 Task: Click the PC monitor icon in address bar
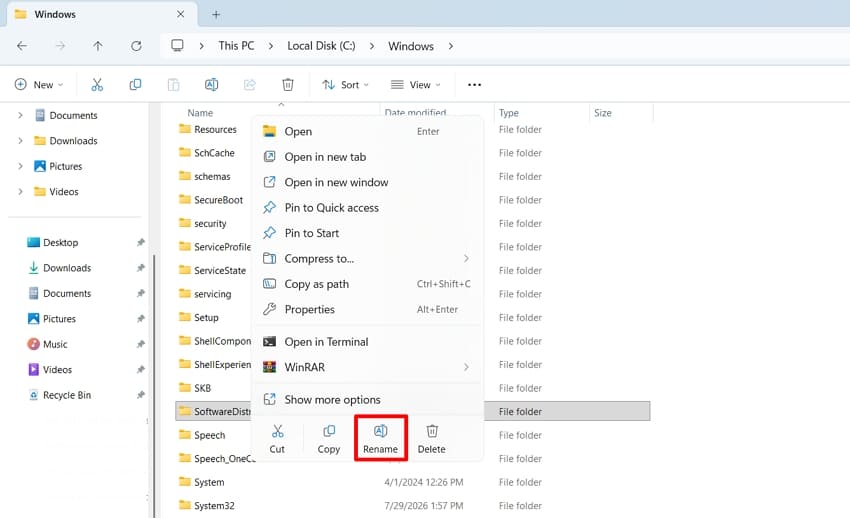click(x=177, y=46)
